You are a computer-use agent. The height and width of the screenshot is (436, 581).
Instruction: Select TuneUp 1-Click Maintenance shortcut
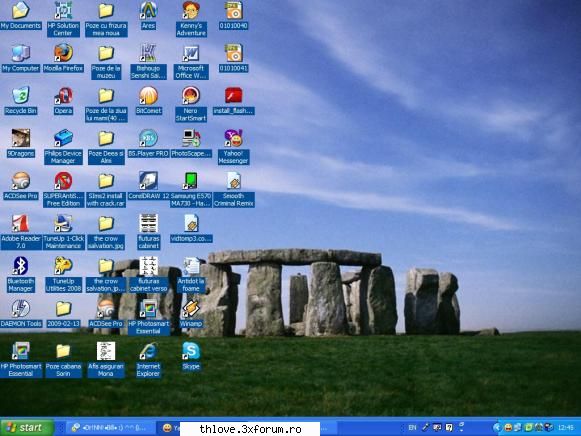click(x=63, y=232)
